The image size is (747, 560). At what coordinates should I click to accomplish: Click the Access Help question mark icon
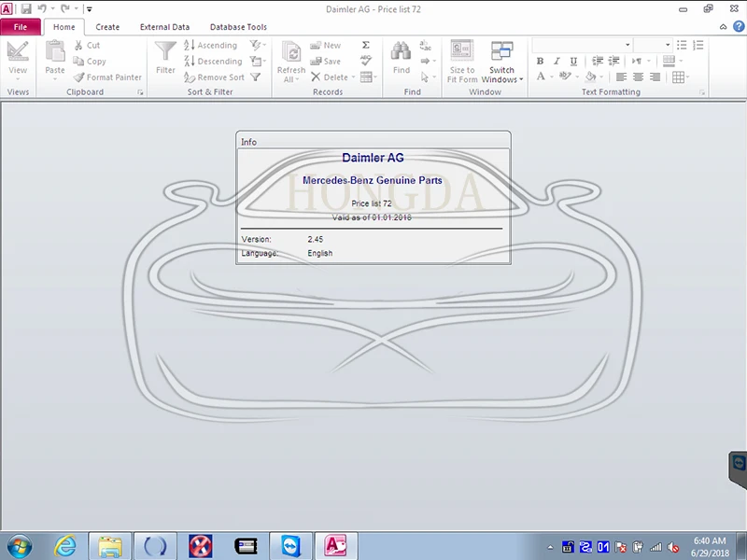[738, 27]
